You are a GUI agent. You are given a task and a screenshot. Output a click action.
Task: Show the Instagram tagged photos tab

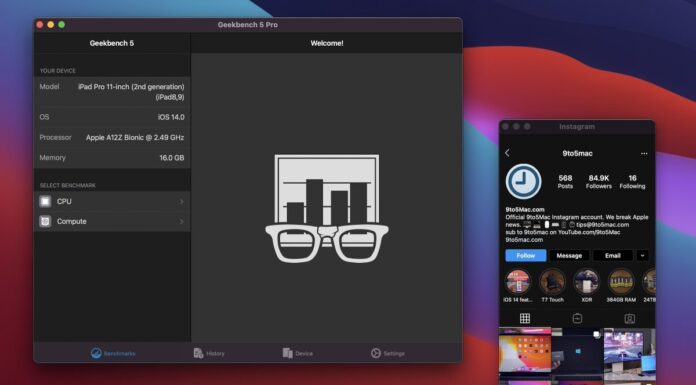629,318
